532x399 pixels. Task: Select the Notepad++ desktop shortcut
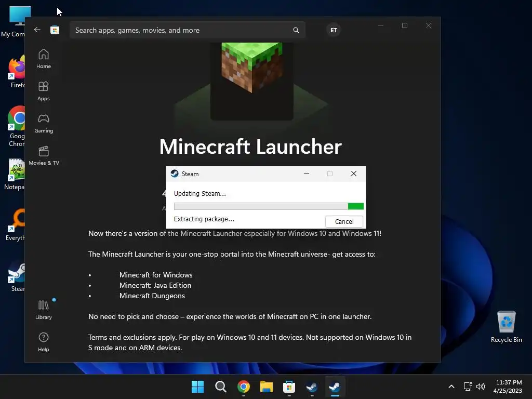[15, 175]
